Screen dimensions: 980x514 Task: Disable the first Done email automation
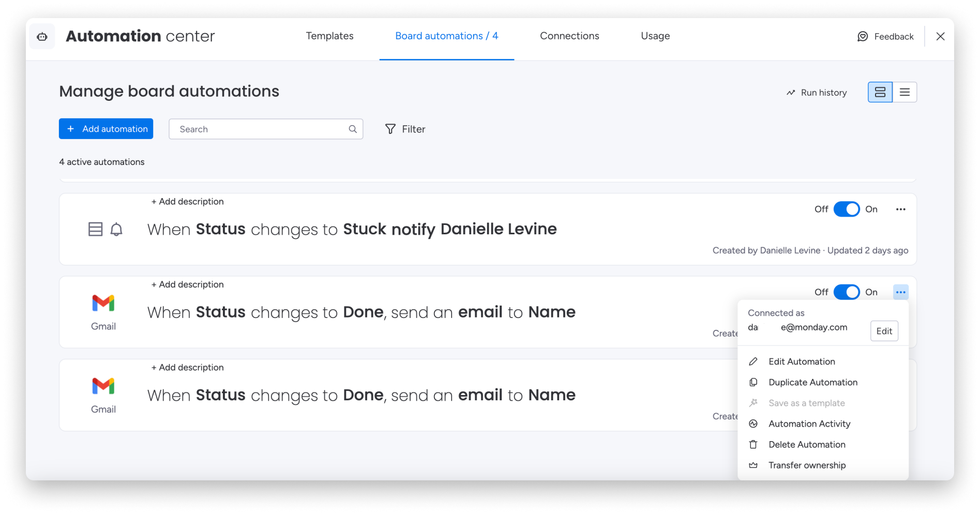(x=846, y=292)
